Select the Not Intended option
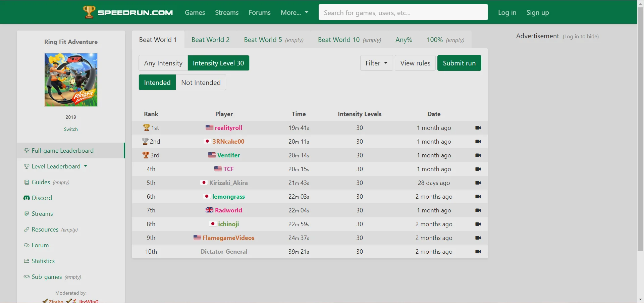Screen dimensions: 644x303 [x=201, y=83]
